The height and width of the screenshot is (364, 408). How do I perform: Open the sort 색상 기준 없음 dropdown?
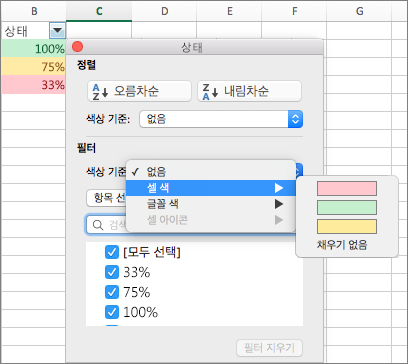pos(221,119)
